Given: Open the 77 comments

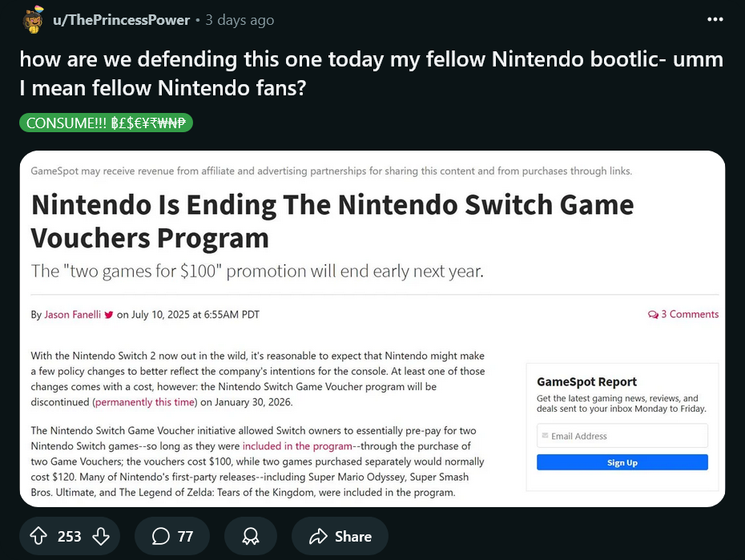Looking at the screenshot, I should [172, 536].
